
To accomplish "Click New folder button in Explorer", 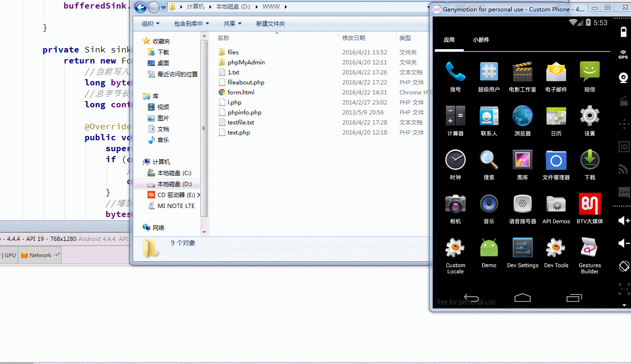I will (x=270, y=23).
